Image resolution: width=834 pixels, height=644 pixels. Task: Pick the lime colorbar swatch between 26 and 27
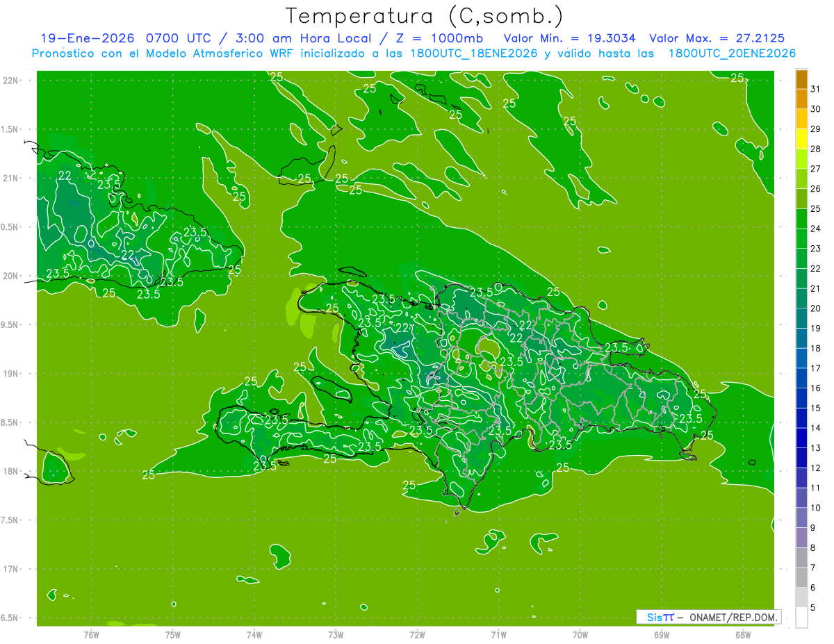pyautogui.click(x=801, y=179)
